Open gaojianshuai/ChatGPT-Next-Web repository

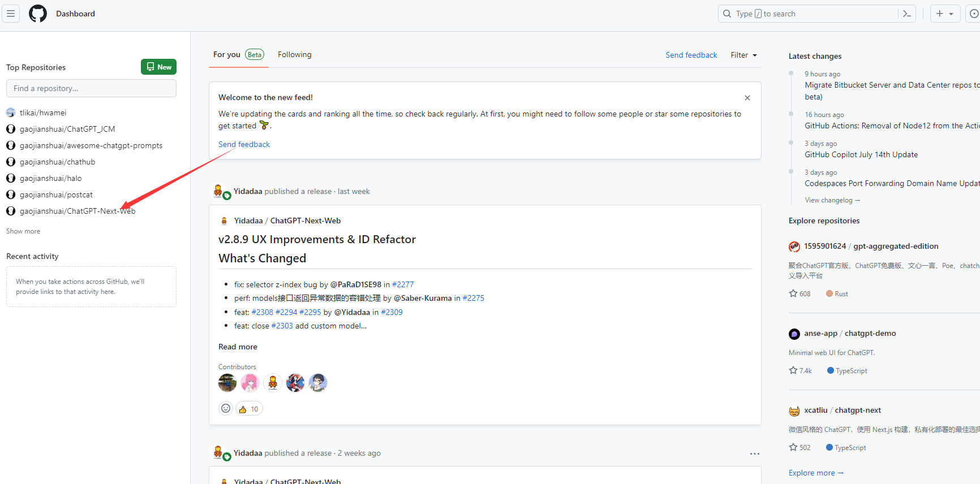pos(78,211)
